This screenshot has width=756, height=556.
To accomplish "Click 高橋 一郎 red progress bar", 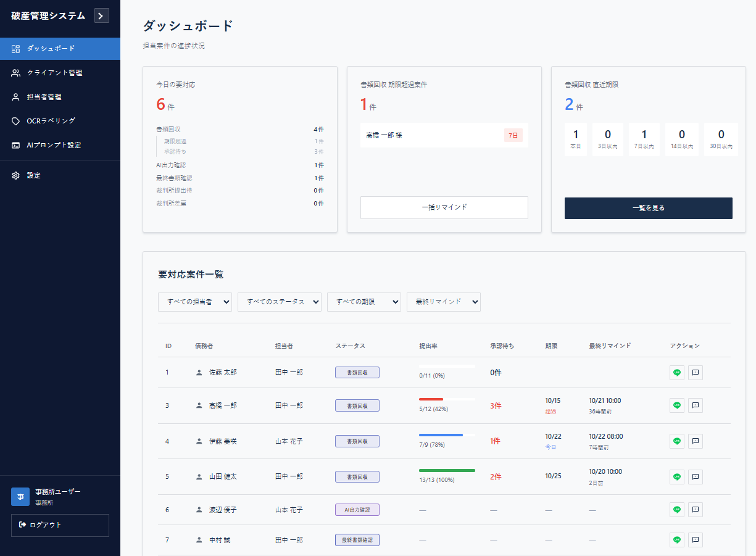I will [431, 399].
